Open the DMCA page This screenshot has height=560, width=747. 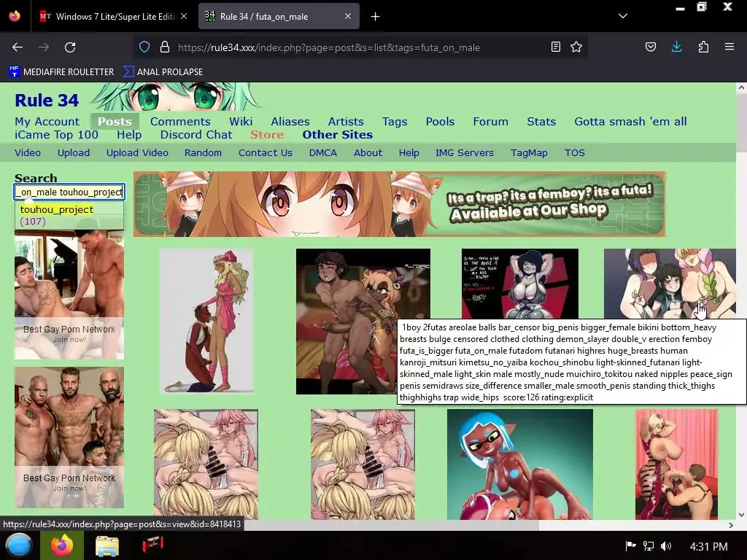coord(323,153)
